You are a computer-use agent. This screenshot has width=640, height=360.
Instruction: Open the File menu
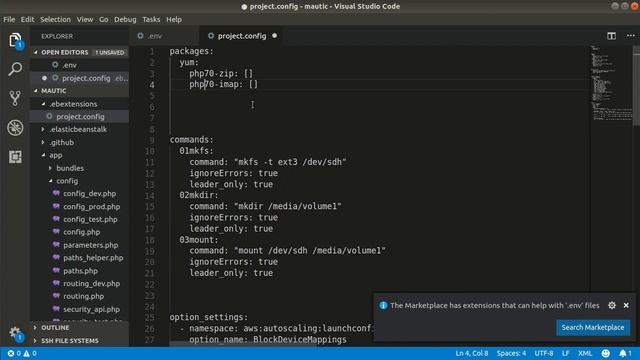(x=9, y=19)
